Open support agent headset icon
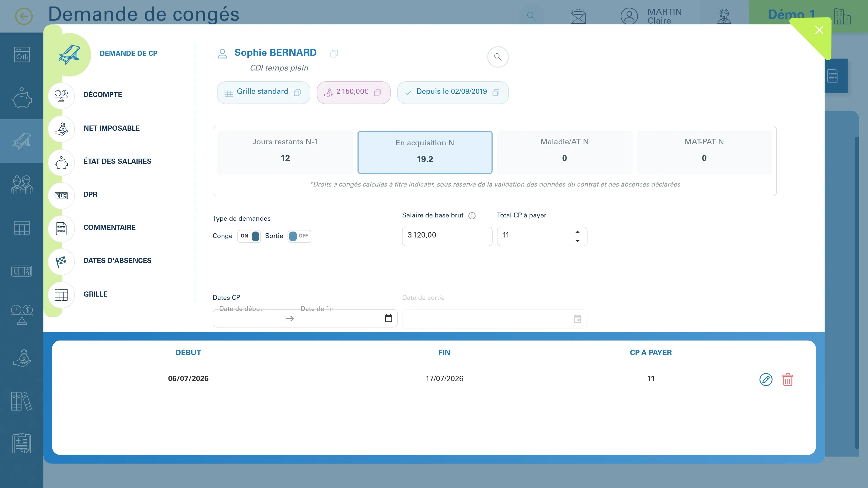Image resolution: width=868 pixels, height=488 pixels. pos(724,16)
